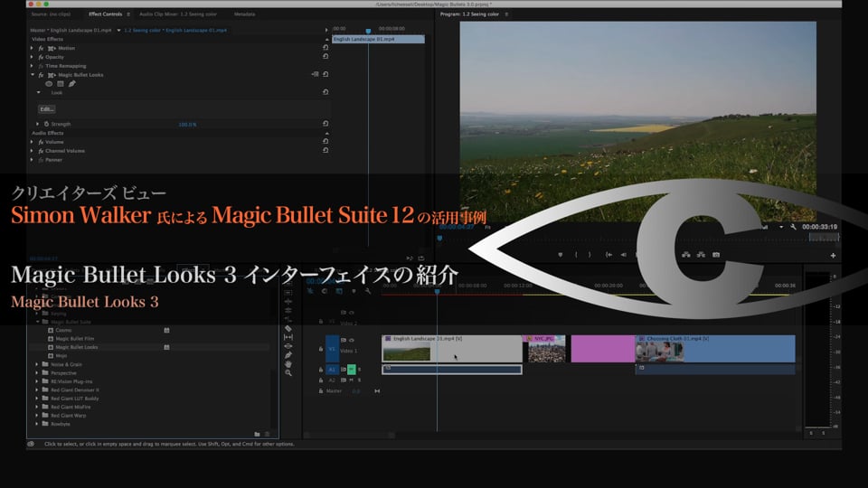Select the Slip tool
The image size is (868, 488).
pyautogui.click(x=288, y=337)
